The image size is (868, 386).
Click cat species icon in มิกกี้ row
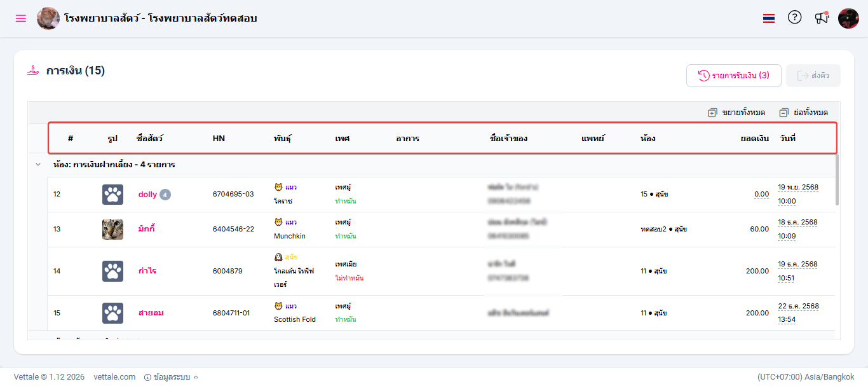click(x=278, y=222)
